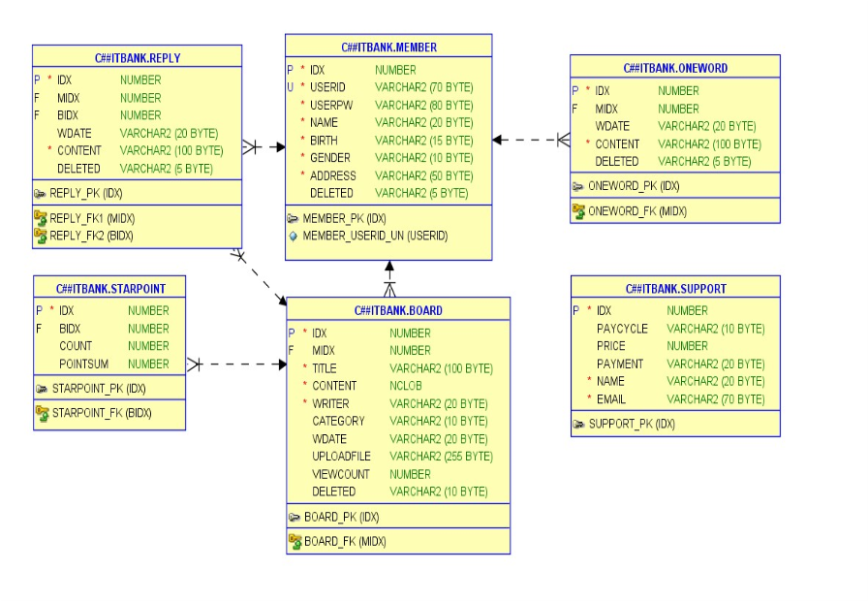Screen dimensions: 868x602
Task: Click the SUPPORT_PK primary key icon
Action: click(x=579, y=425)
